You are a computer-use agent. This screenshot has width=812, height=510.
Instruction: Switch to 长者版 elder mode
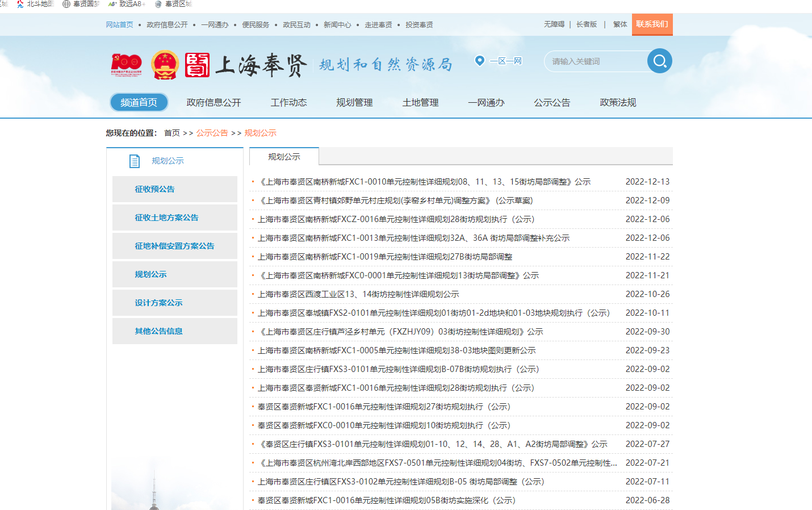(x=587, y=24)
